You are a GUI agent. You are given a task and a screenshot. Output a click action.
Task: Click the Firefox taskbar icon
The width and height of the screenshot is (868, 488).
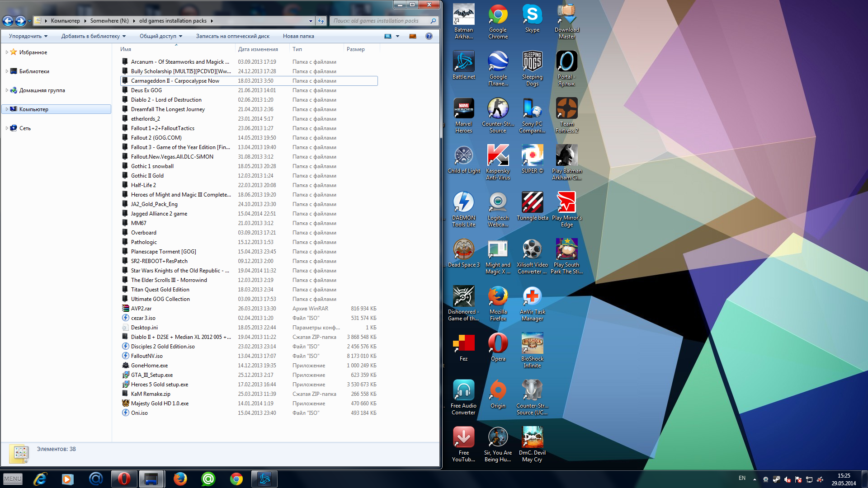pyautogui.click(x=180, y=479)
